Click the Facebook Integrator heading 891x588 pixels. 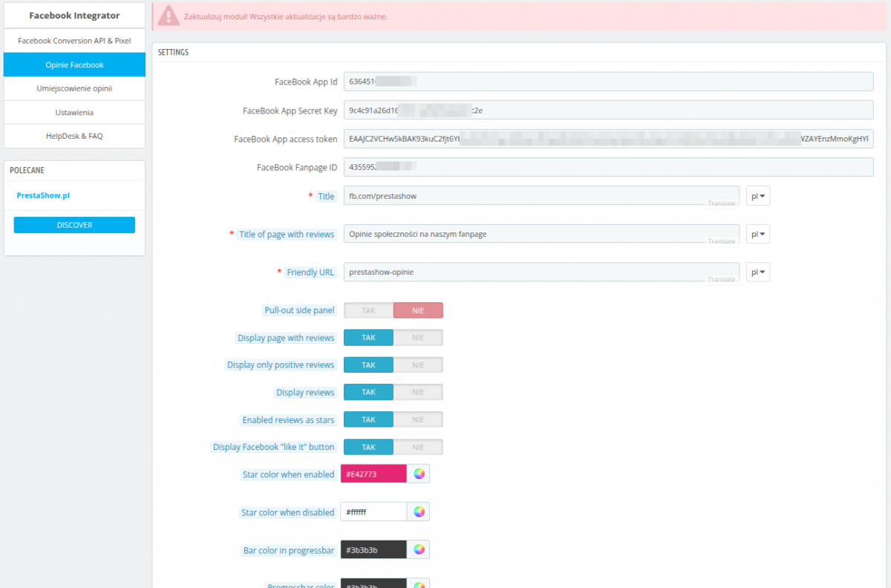click(x=74, y=16)
